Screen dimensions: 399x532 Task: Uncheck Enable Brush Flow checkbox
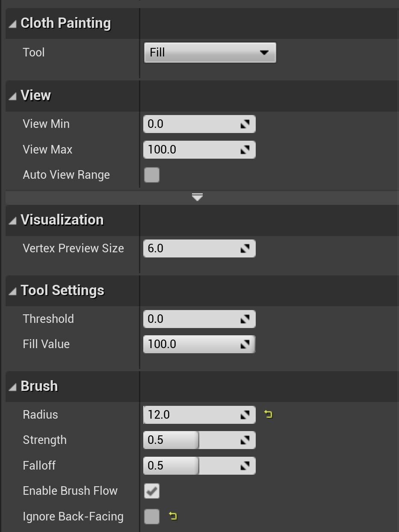(152, 491)
